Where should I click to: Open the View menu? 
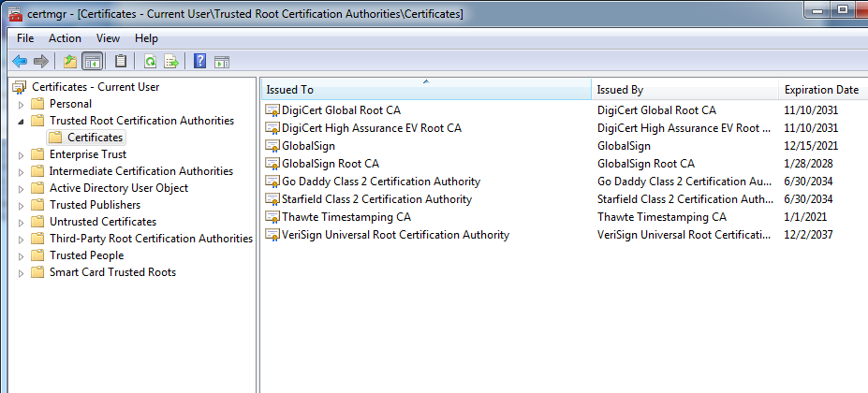pos(108,38)
